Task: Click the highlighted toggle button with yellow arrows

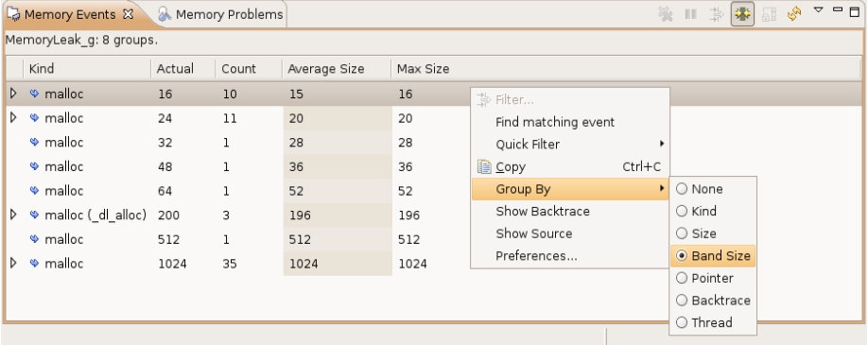Action: [x=742, y=14]
